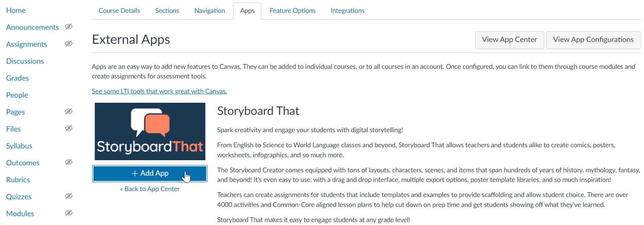Click the 'Spark creativity and engage your students' line

point(310,130)
